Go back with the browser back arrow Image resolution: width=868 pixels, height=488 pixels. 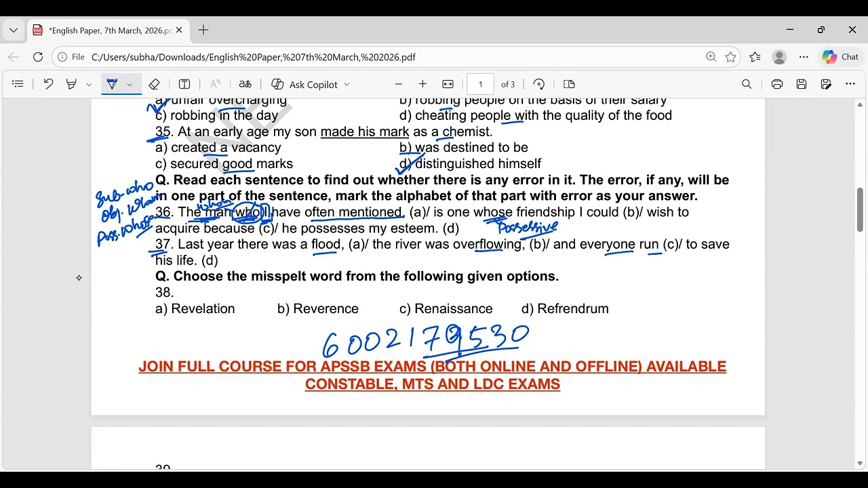[x=14, y=57]
